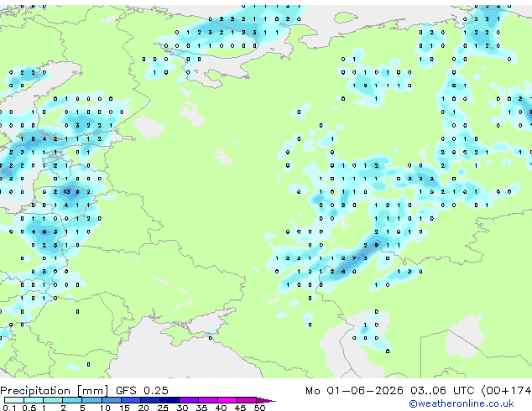Select the 5–10 mm legend color swatch
Image resolution: width=532 pixels, height=411 pixels.
[x=91, y=400]
